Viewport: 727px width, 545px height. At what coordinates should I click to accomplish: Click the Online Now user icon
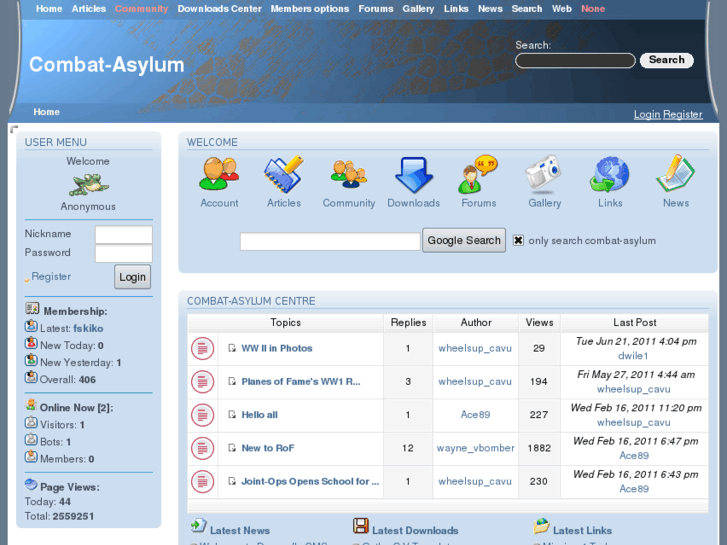tap(31, 405)
